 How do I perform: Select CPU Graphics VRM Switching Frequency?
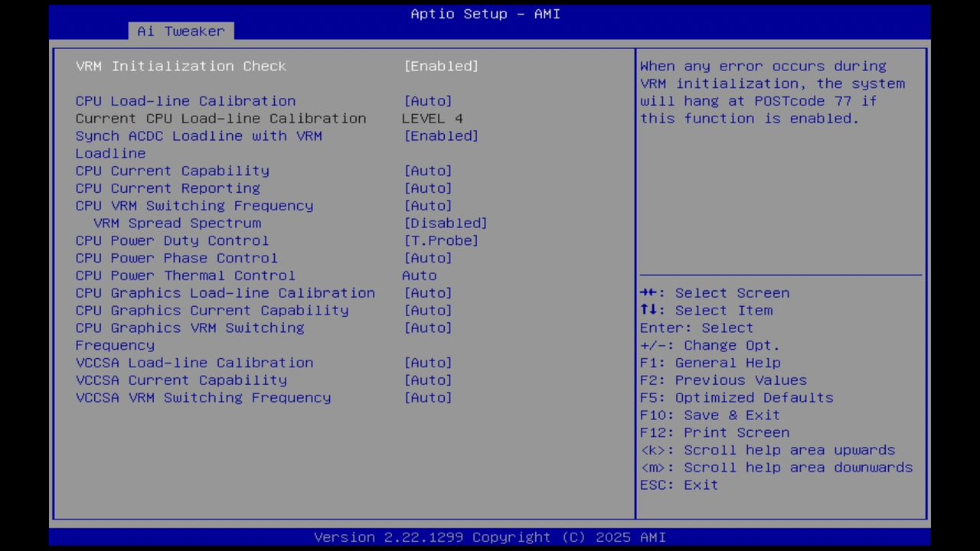click(x=190, y=328)
